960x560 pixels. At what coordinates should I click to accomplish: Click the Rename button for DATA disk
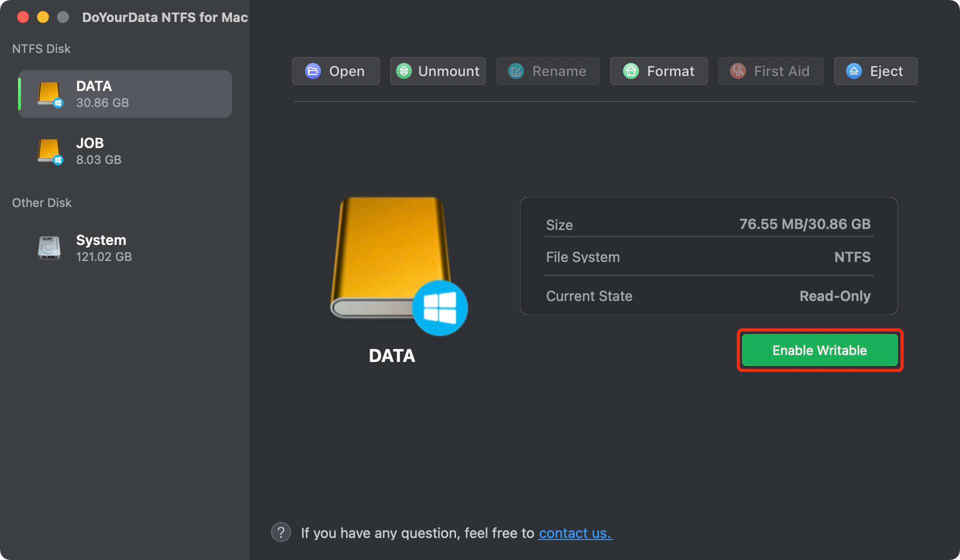tap(559, 70)
